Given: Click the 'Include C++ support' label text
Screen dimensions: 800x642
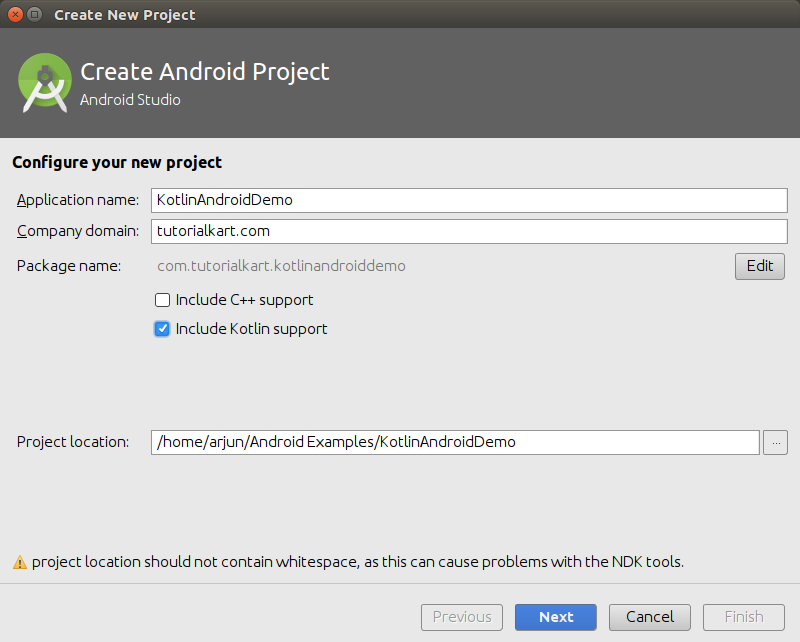Looking at the screenshot, I should tap(244, 300).
